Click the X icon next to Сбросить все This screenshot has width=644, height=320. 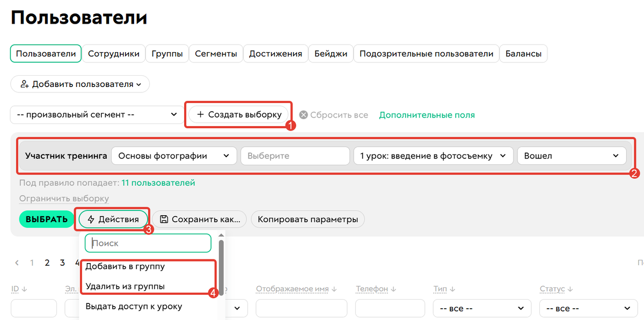click(303, 114)
